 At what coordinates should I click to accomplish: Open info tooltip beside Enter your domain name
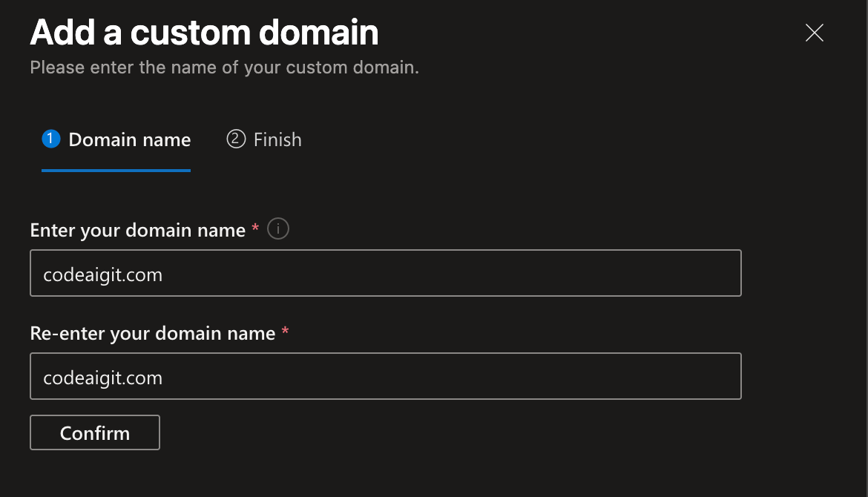coord(278,228)
